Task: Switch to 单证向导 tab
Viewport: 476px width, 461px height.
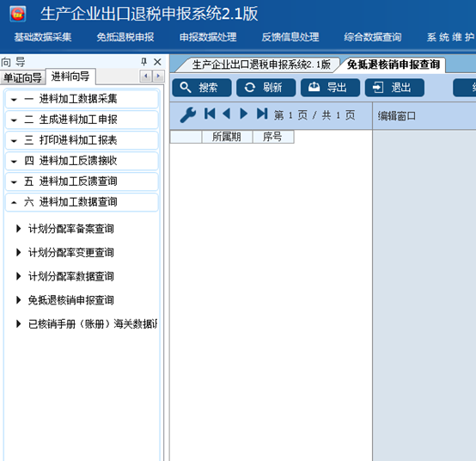Action: (x=22, y=77)
